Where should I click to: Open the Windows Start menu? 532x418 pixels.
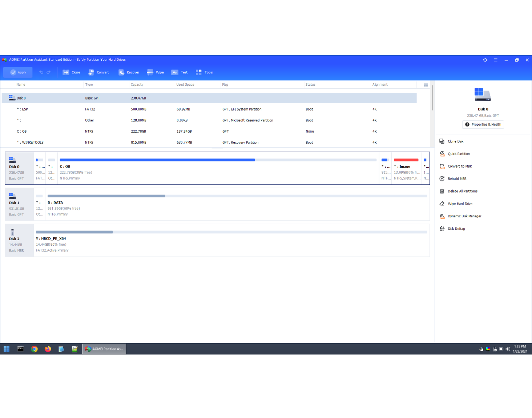coord(7,349)
